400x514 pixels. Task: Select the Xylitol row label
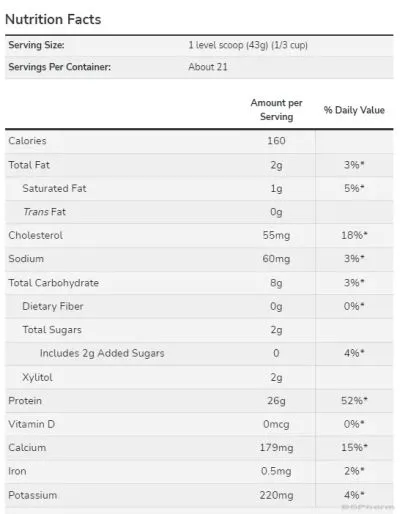[x=37, y=377]
